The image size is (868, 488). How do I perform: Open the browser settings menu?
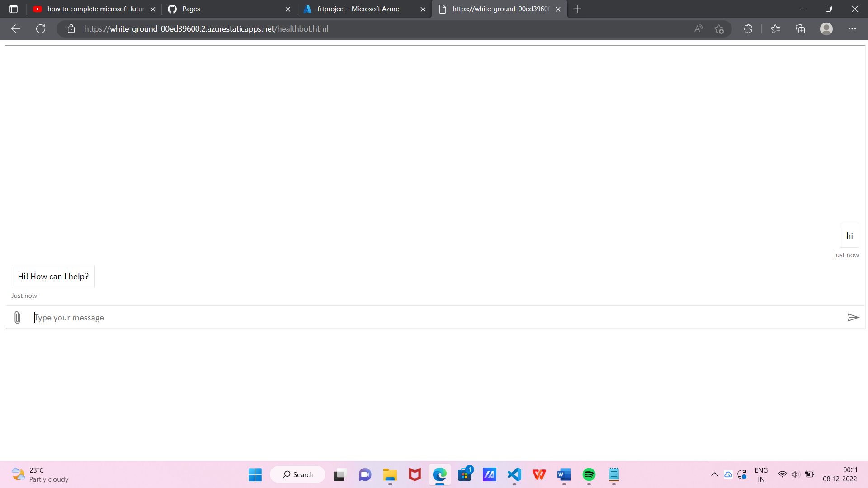852,28
